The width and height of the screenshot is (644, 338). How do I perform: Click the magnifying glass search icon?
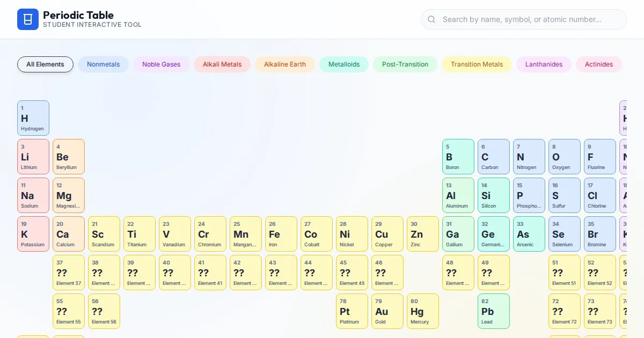[x=431, y=19]
